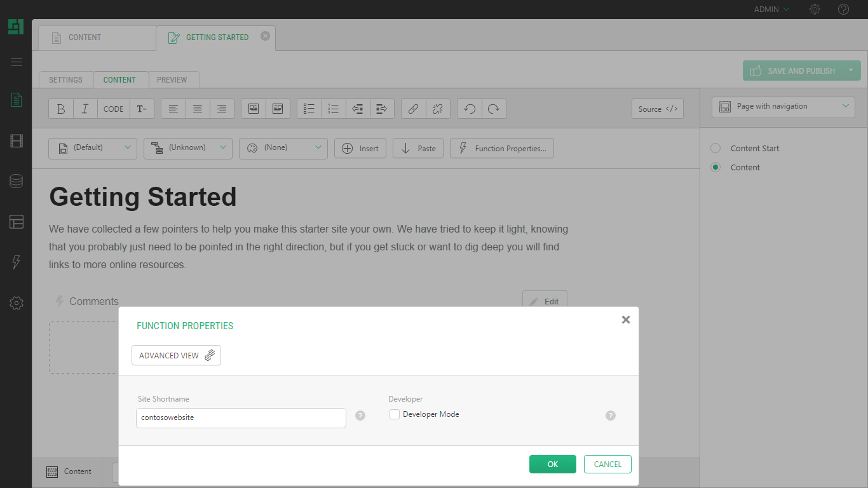Click the insert link icon

(x=413, y=109)
